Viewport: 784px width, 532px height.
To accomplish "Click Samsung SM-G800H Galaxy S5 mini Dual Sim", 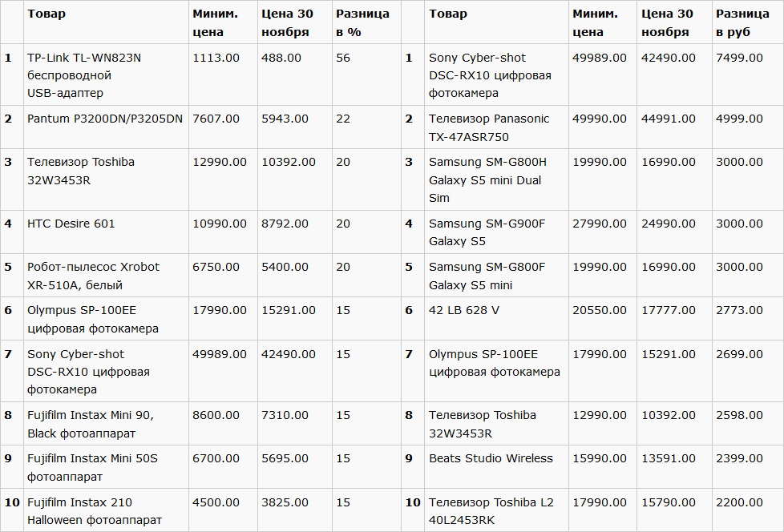I will click(x=487, y=179).
